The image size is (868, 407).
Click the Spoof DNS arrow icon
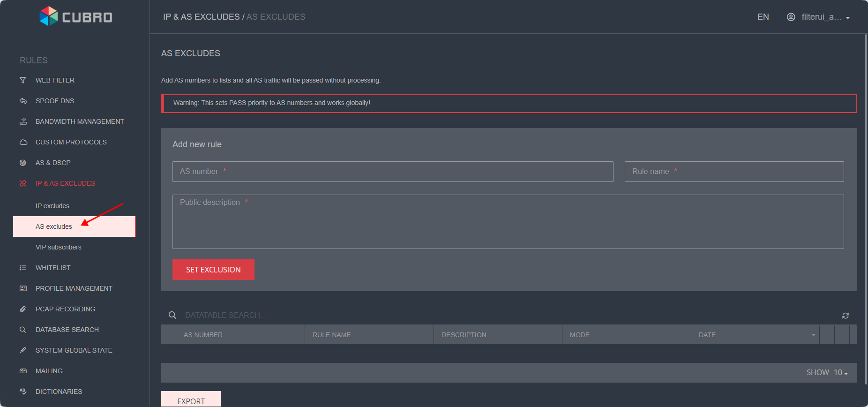tap(23, 101)
